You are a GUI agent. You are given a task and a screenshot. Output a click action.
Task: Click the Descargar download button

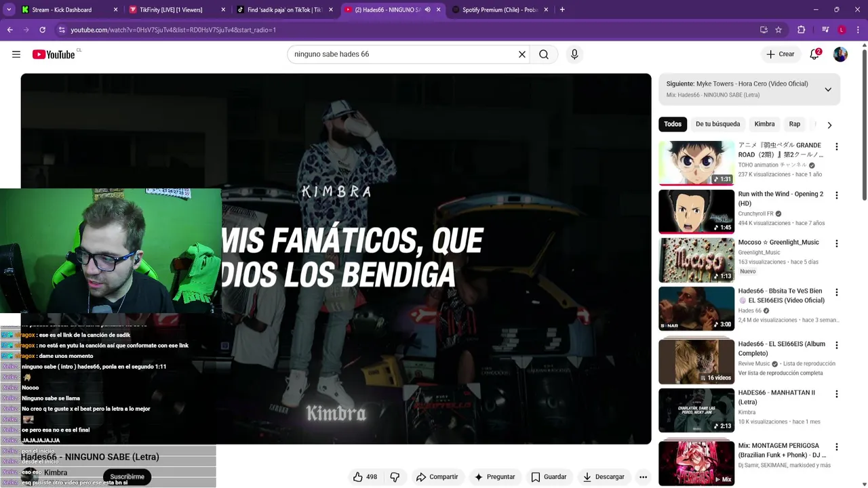coord(604,477)
